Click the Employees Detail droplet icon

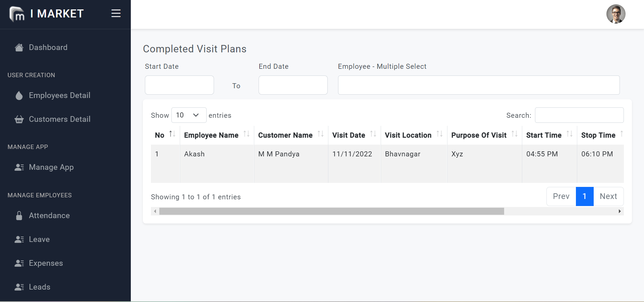coord(19,96)
